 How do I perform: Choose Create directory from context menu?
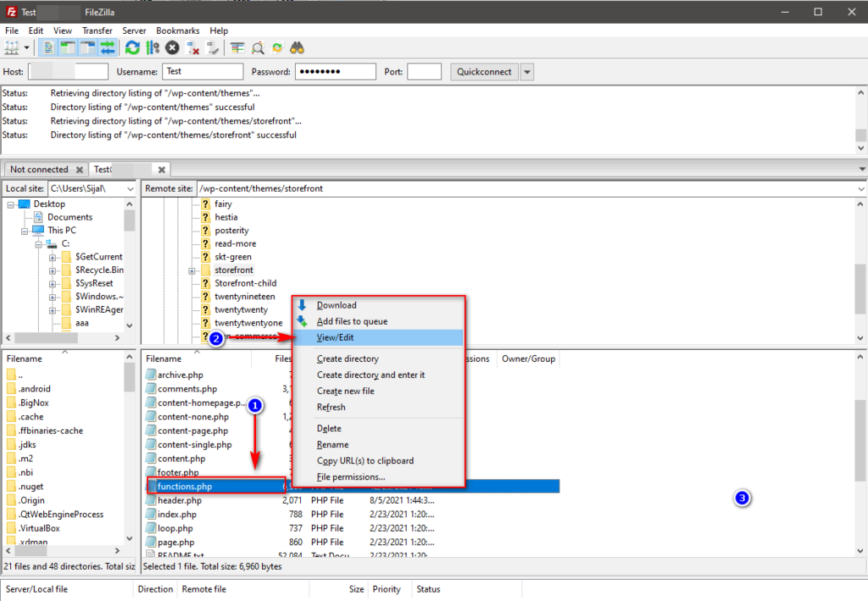point(379,359)
